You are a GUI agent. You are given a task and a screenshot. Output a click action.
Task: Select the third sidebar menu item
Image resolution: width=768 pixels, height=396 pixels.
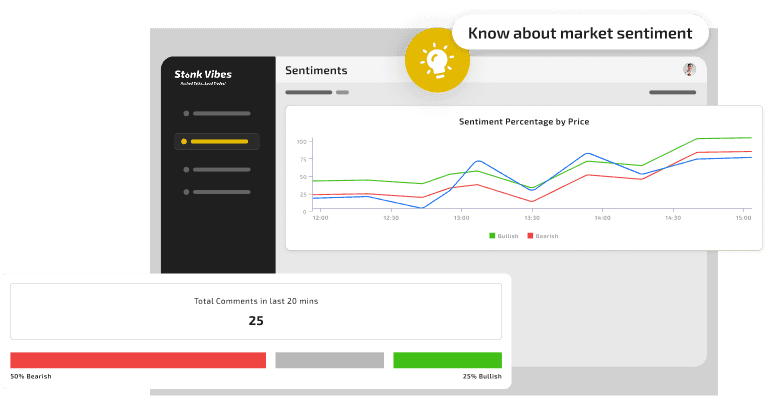pyautogui.click(x=216, y=170)
